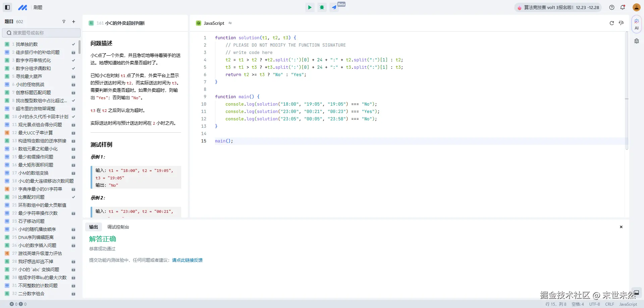The image size is (644, 308).
Task: Click the 请点此链接反馈 feedback link
Action: 187,260
